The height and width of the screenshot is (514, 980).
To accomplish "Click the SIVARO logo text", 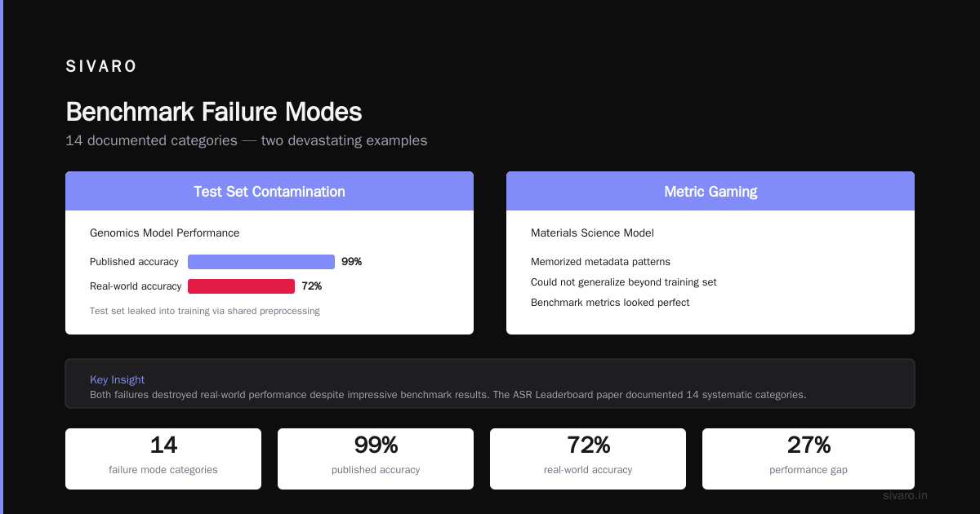I will 101,67.
